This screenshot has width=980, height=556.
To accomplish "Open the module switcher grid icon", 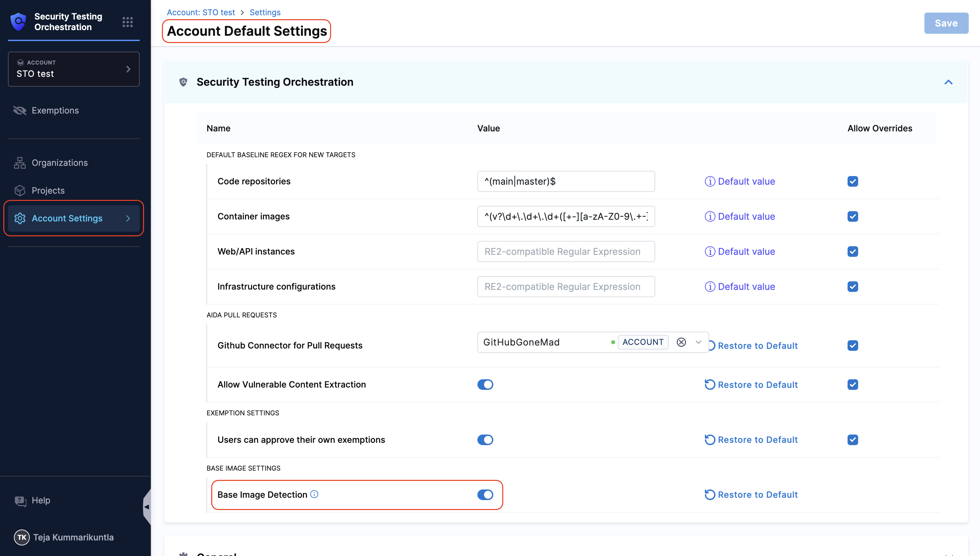I will (127, 22).
